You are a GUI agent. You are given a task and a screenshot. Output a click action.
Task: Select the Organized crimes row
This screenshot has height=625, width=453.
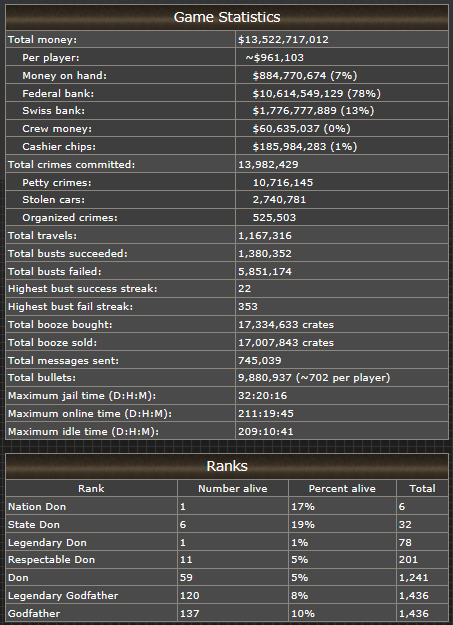pos(227,217)
